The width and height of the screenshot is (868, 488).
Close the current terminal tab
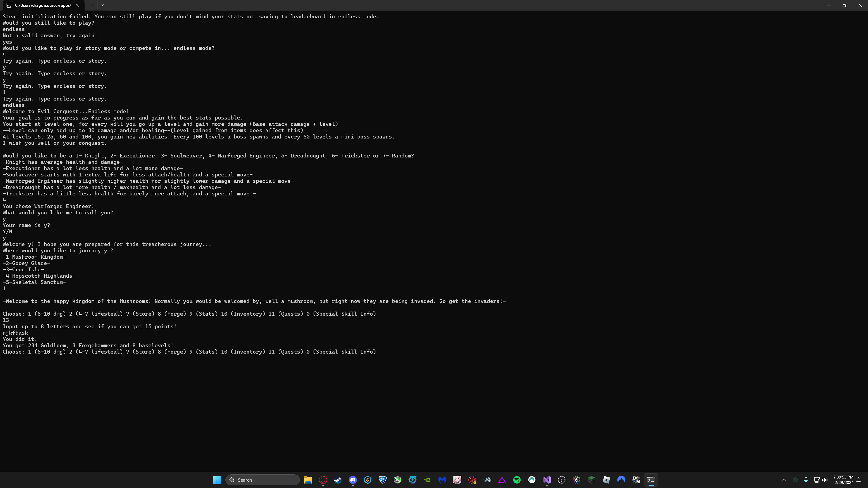77,5
